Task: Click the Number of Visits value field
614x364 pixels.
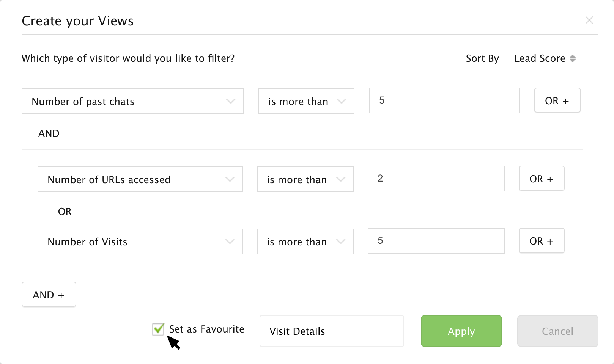Action: point(436,241)
